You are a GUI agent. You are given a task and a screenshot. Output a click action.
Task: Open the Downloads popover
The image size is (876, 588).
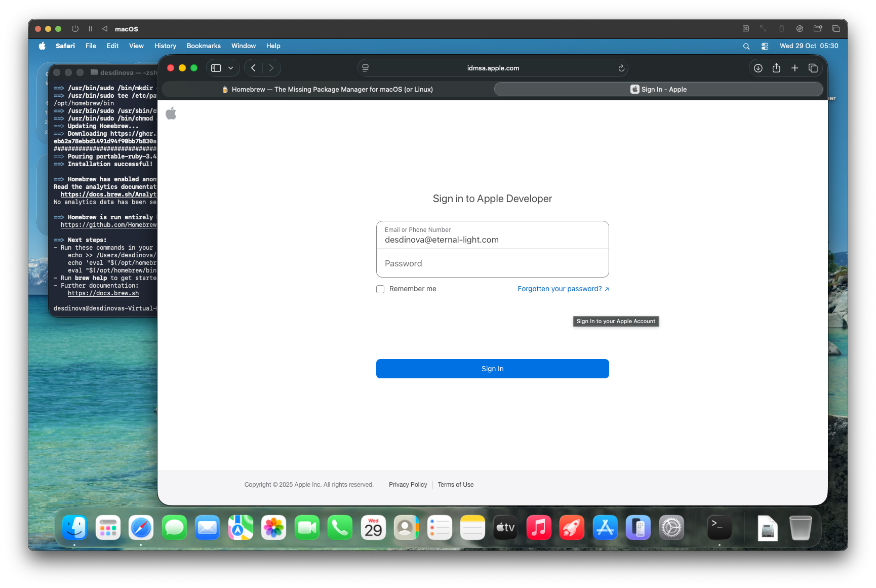pyautogui.click(x=758, y=67)
